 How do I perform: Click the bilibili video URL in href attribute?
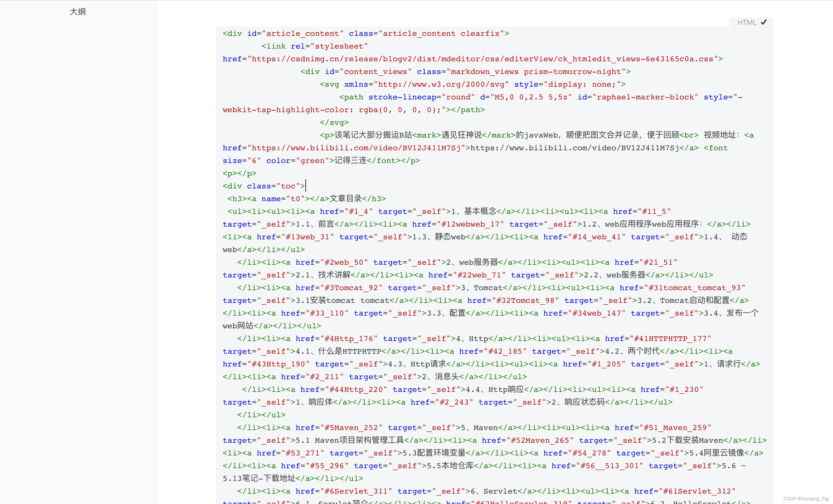pyautogui.click(x=356, y=148)
